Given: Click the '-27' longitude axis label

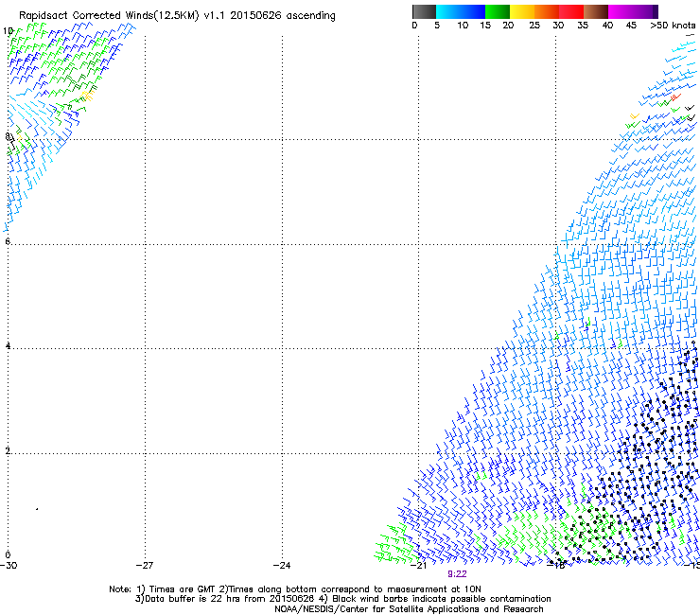Looking at the screenshot, I should point(145,565).
